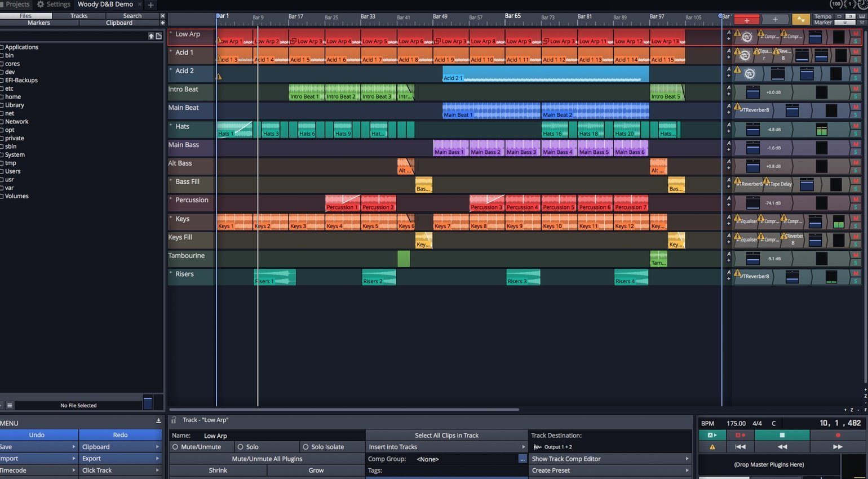Open the Comp Group dropdown showing <None>
868x479 pixels.
point(427,459)
